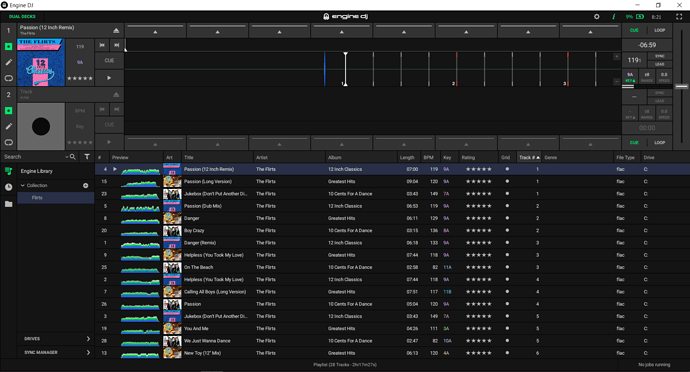
Task: Skip to track start on deck 1
Action: [102, 45]
